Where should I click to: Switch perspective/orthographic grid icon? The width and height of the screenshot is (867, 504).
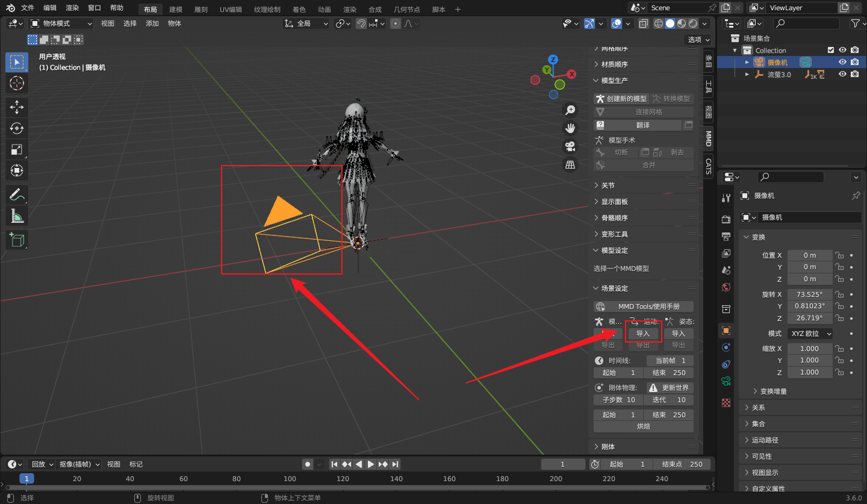pyautogui.click(x=570, y=164)
